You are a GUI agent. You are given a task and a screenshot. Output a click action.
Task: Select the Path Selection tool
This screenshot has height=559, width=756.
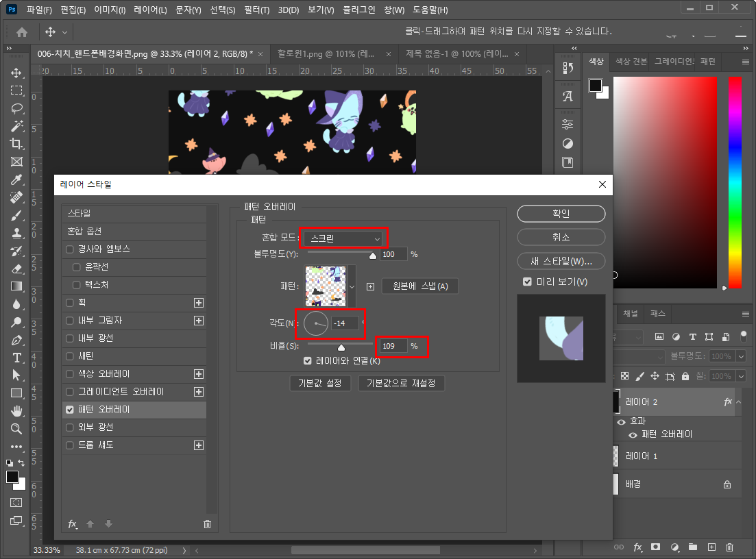click(x=16, y=375)
